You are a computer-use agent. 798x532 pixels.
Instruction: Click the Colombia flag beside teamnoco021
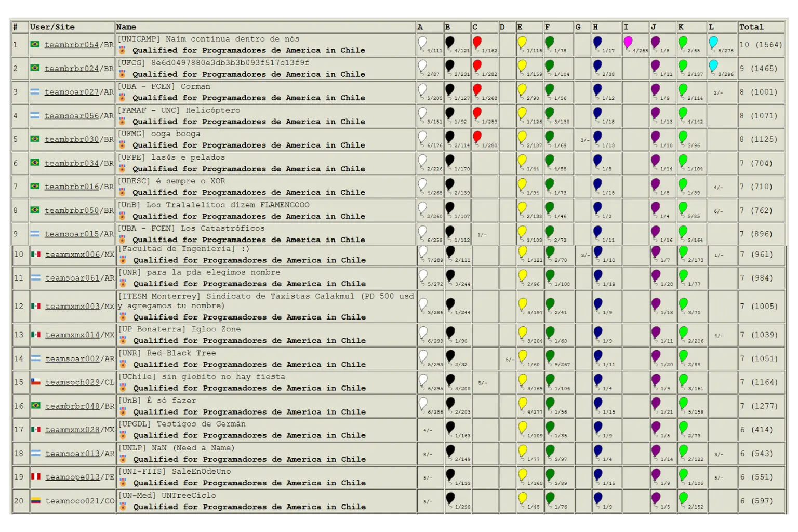(35, 501)
